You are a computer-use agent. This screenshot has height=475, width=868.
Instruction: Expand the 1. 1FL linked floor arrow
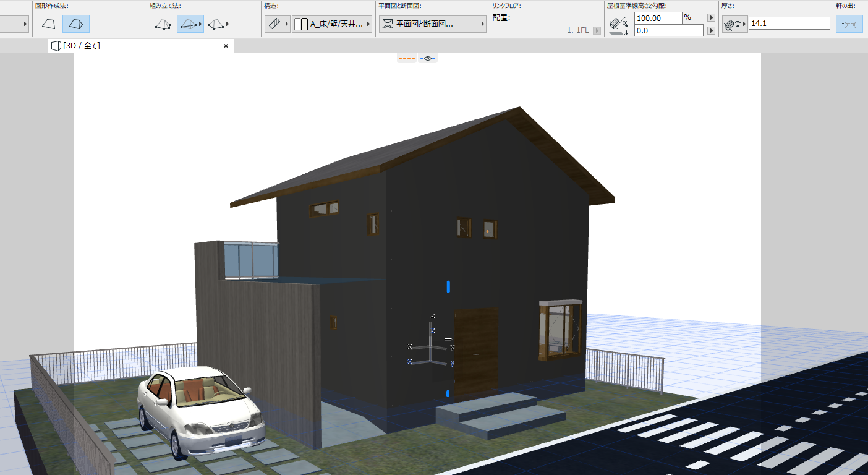(x=597, y=30)
